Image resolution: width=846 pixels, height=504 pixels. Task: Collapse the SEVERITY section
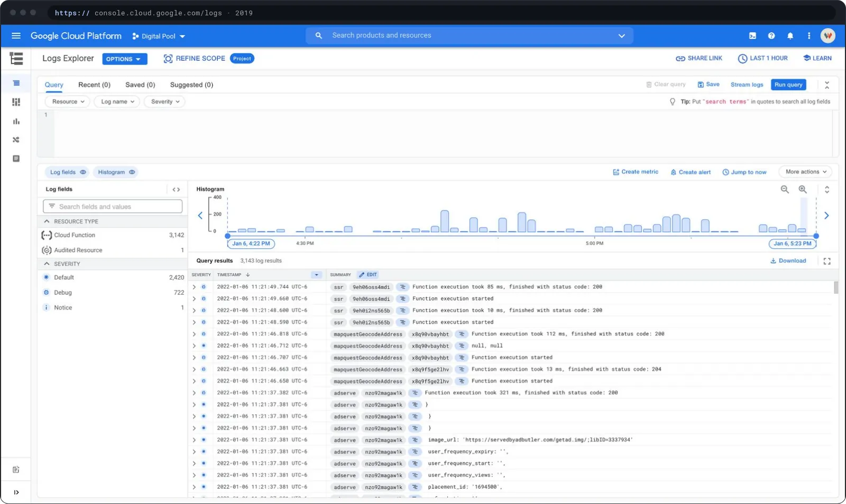[x=47, y=264]
